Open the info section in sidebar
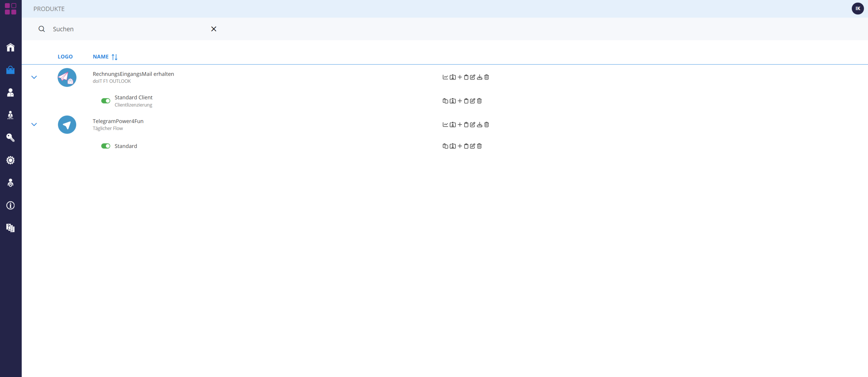This screenshot has height=377, width=868. 10,205
